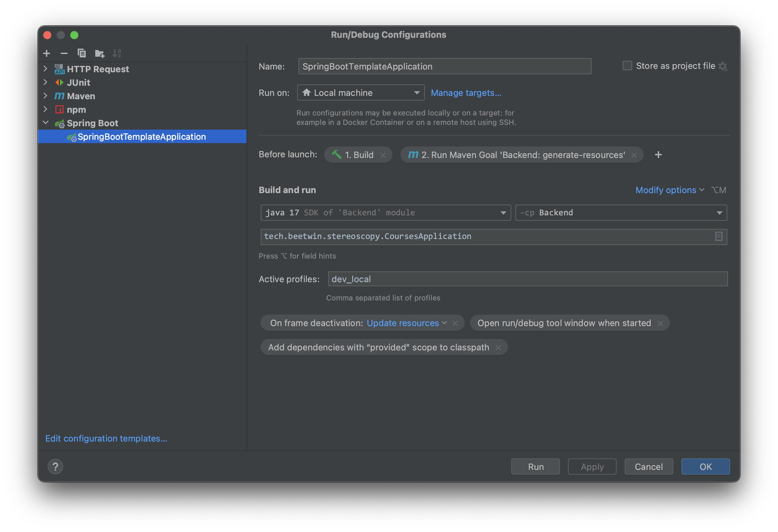This screenshot has width=778, height=532.
Task: Click the Active profiles input field
Action: (528, 279)
